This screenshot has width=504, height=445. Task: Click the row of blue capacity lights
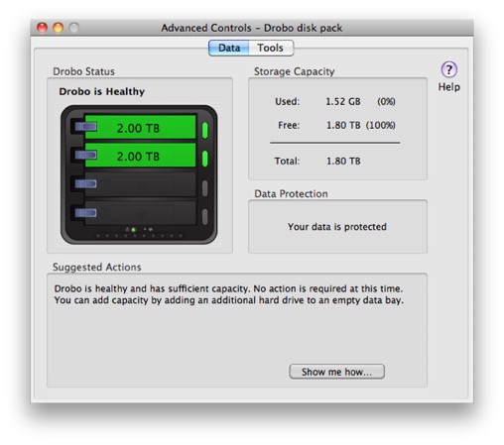139,236
